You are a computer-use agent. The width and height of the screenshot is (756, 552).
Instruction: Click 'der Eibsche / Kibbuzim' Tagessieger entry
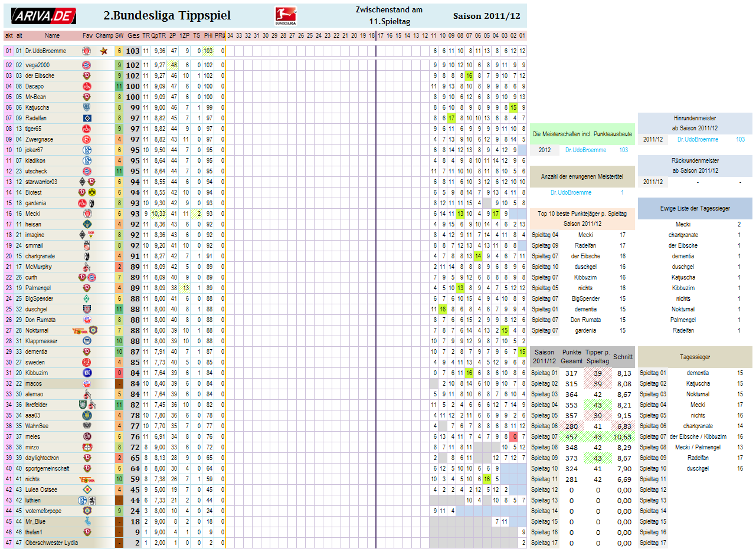(x=698, y=436)
